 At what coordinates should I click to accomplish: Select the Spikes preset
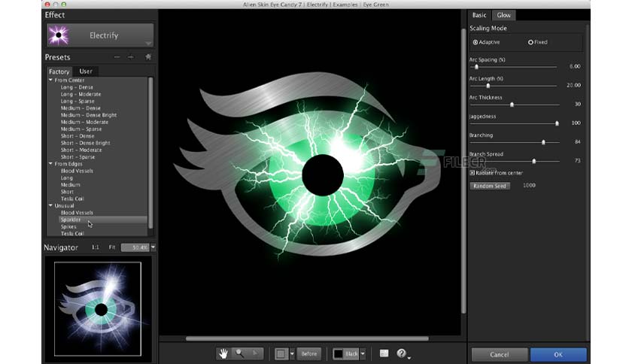[x=68, y=226]
